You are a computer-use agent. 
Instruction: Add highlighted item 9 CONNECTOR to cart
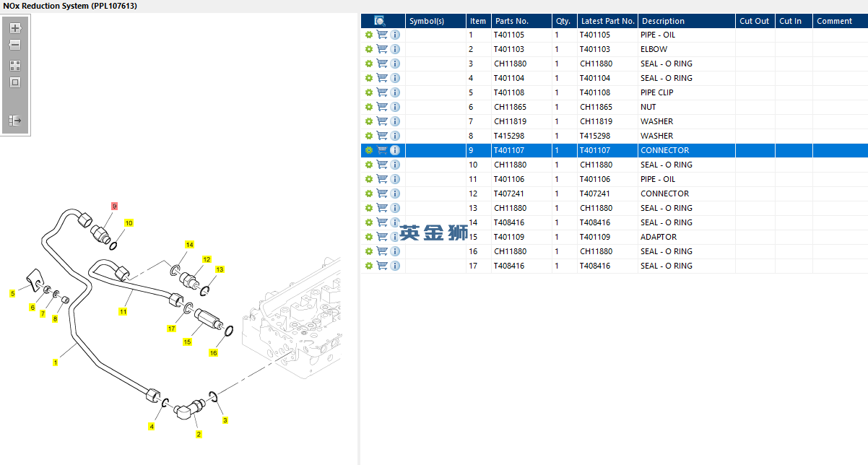pos(382,150)
